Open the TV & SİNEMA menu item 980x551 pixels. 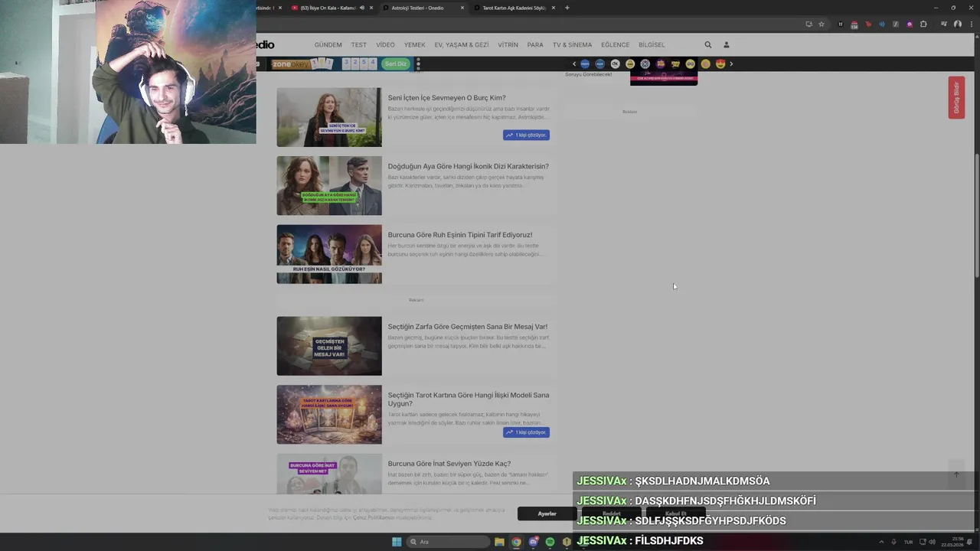pos(572,45)
